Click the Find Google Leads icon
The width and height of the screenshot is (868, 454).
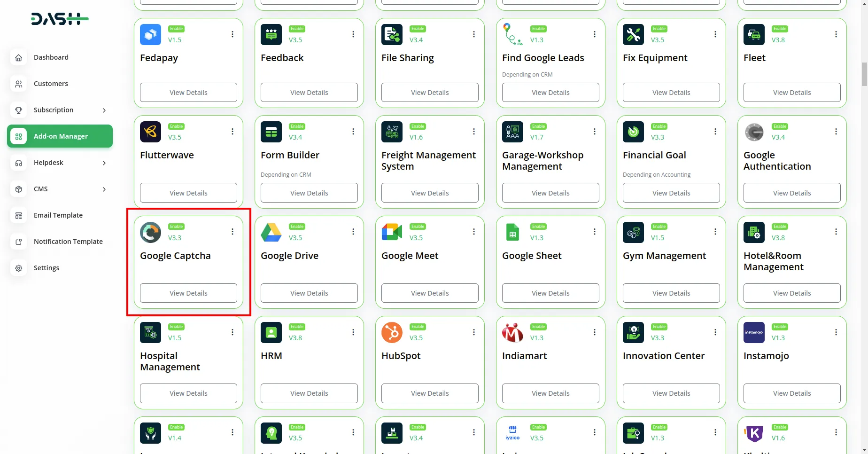[512, 34]
